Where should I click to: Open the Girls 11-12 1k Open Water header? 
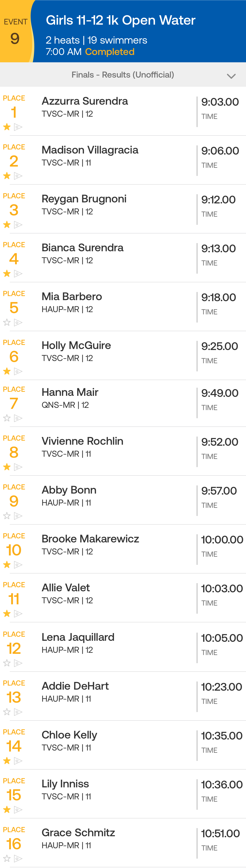[x=121, y=20]
